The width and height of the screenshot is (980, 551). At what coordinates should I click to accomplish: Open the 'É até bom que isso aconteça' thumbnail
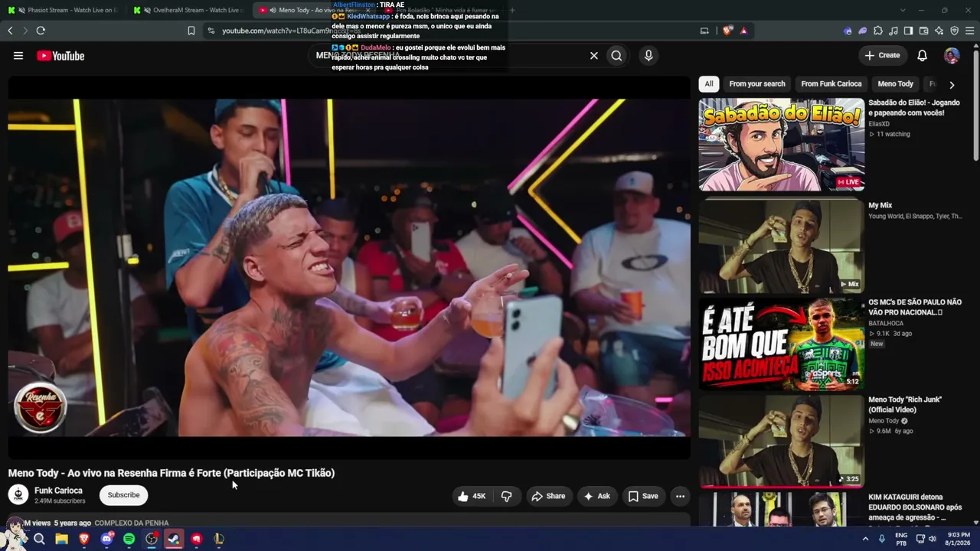(x=781, y=344)
